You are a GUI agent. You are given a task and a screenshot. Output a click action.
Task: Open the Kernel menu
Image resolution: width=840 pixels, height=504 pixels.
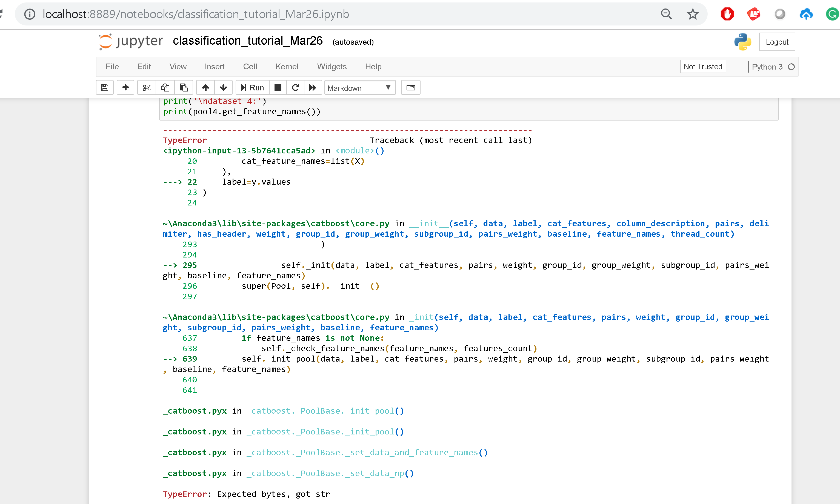(x=287, y=67)
